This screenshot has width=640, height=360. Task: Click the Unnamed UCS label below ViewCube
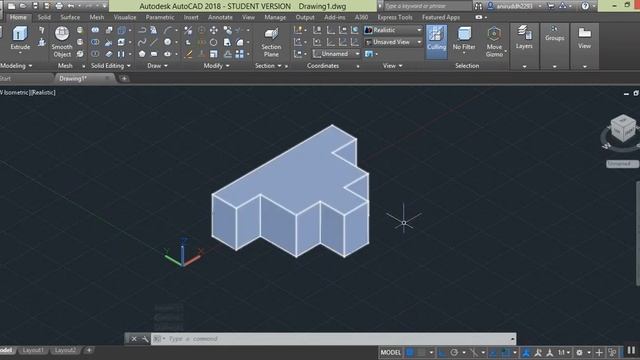pos(622,164)
